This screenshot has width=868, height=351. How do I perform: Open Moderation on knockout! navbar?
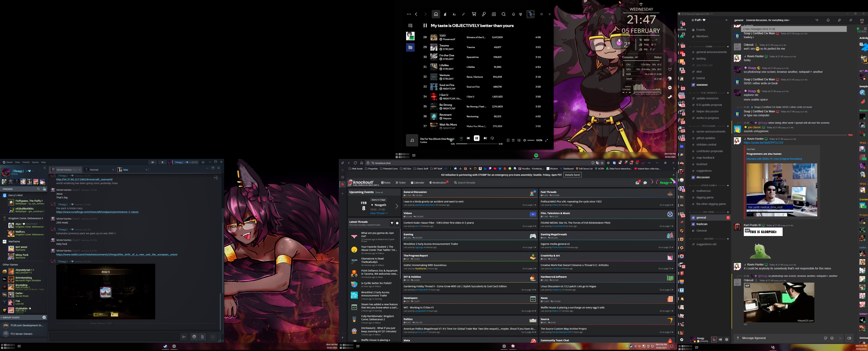(x=438, y=183)
